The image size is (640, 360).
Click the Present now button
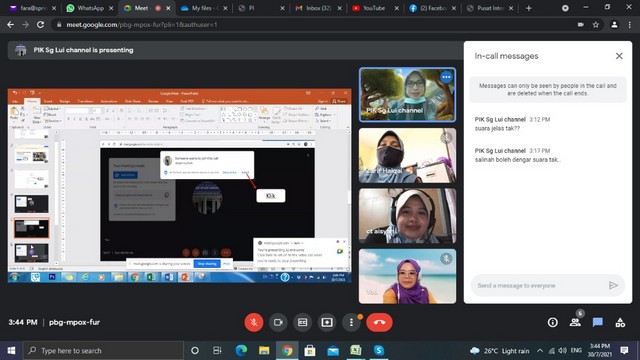coord(327,322)
